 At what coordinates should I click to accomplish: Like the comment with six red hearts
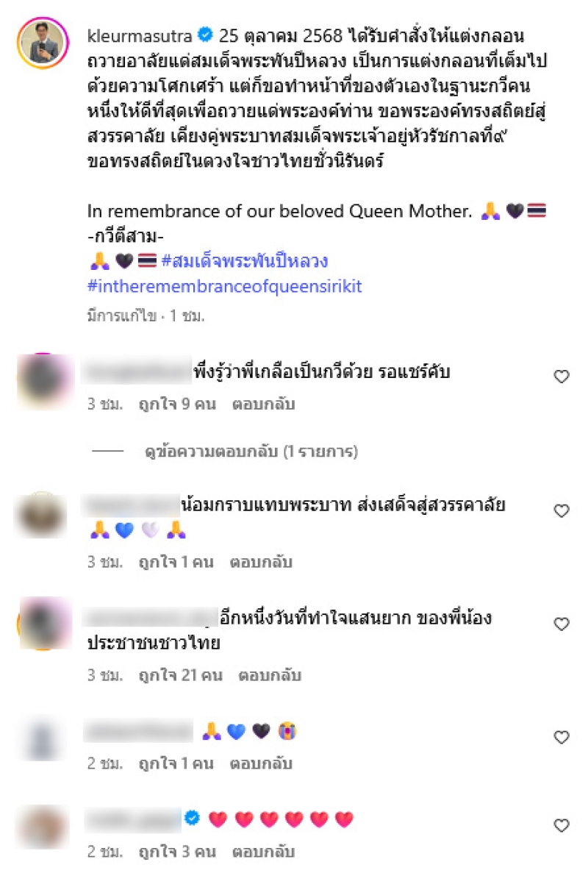point(562,824)
